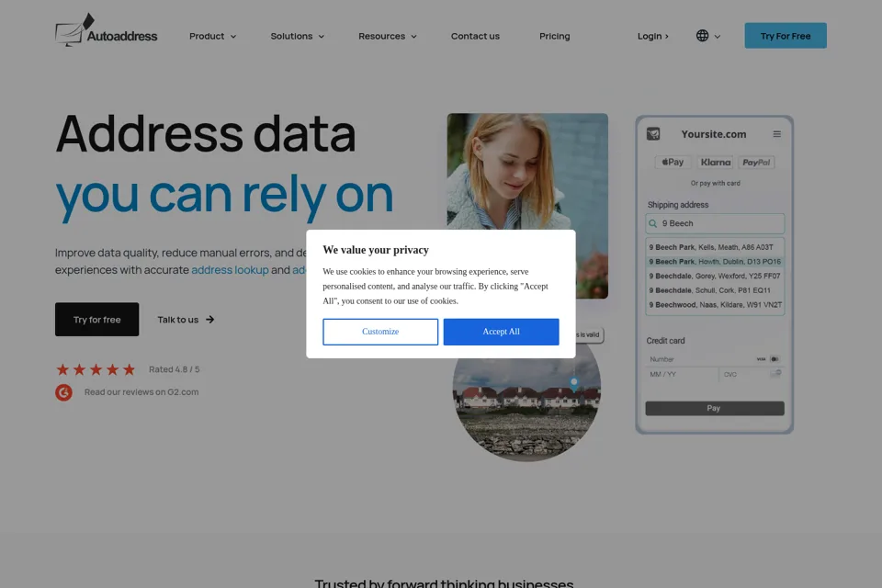Click the CVC field
The image size is (882, 588).
[751, 374]
